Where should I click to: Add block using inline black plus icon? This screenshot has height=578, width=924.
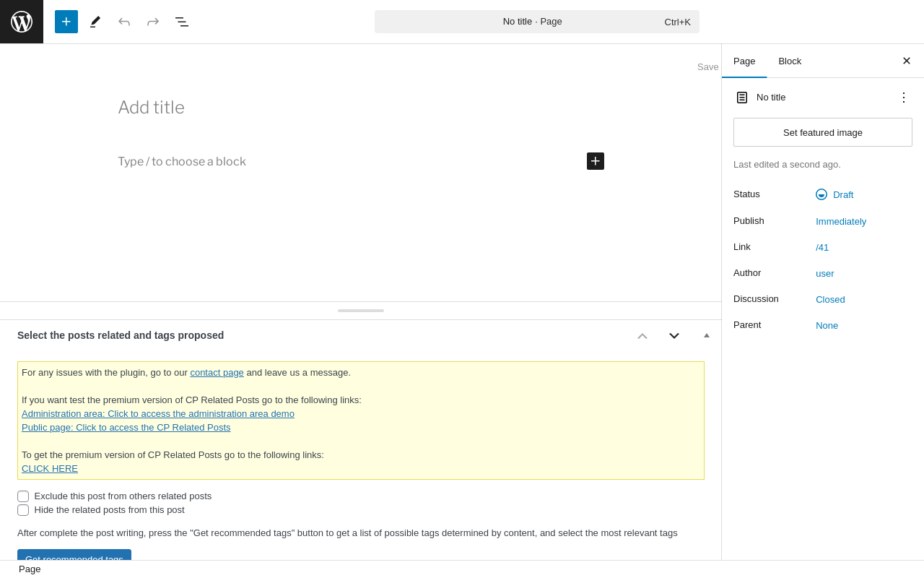click(x=596, y=161)
